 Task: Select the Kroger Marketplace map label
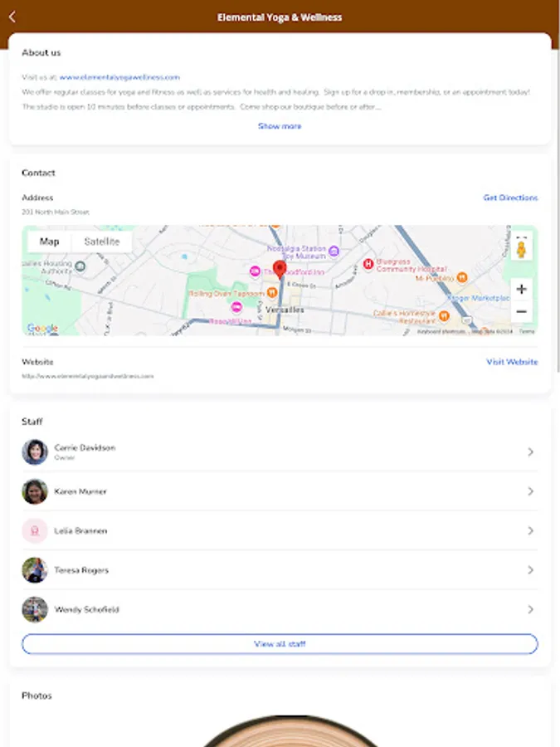(x=479, y=298)
